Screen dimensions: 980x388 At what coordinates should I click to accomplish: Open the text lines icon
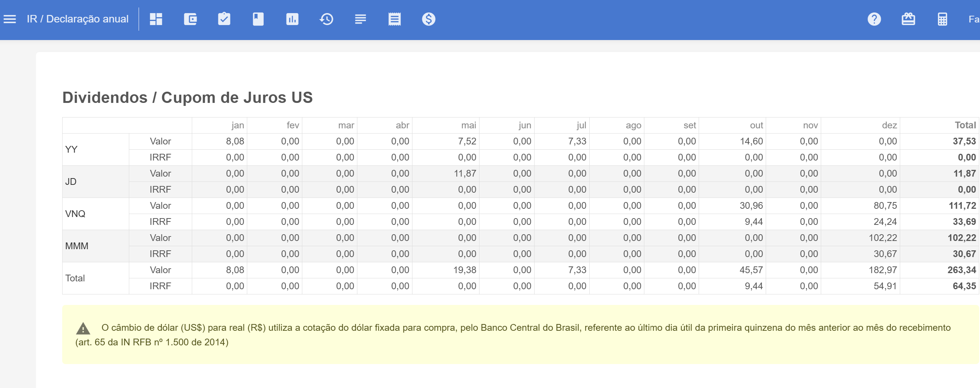point(360,19)
